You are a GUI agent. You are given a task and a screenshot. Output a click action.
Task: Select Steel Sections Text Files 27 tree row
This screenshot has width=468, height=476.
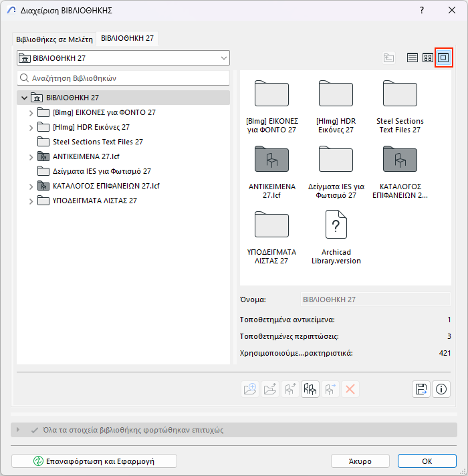click(x=123, y=142)
